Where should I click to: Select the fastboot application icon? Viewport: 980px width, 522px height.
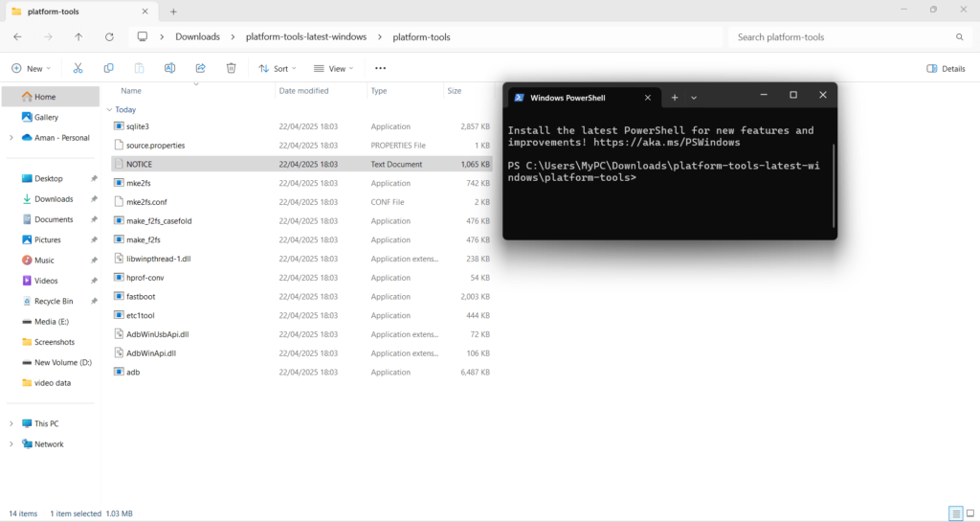click(x=119, y=296)
